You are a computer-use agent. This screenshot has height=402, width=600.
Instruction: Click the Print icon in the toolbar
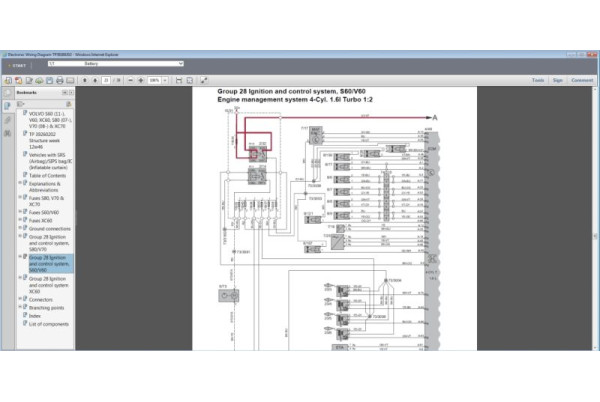tap(59, 80)
